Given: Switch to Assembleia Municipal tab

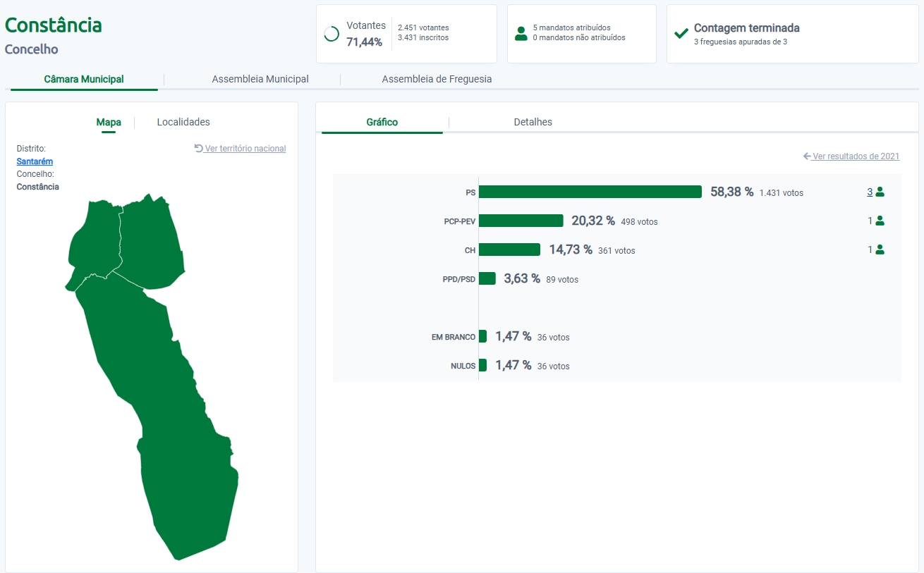Looking at the screenshot, I should [x=260, y=79].
